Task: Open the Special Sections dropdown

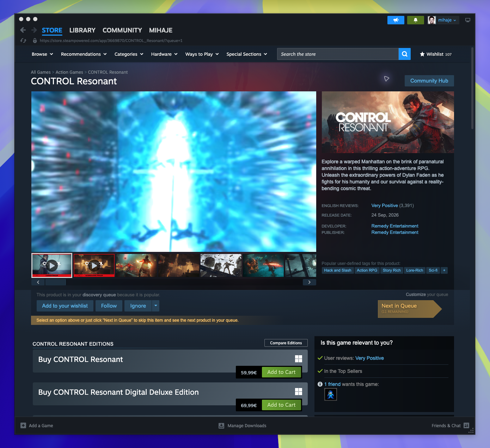Action: (x=247, y=54)
